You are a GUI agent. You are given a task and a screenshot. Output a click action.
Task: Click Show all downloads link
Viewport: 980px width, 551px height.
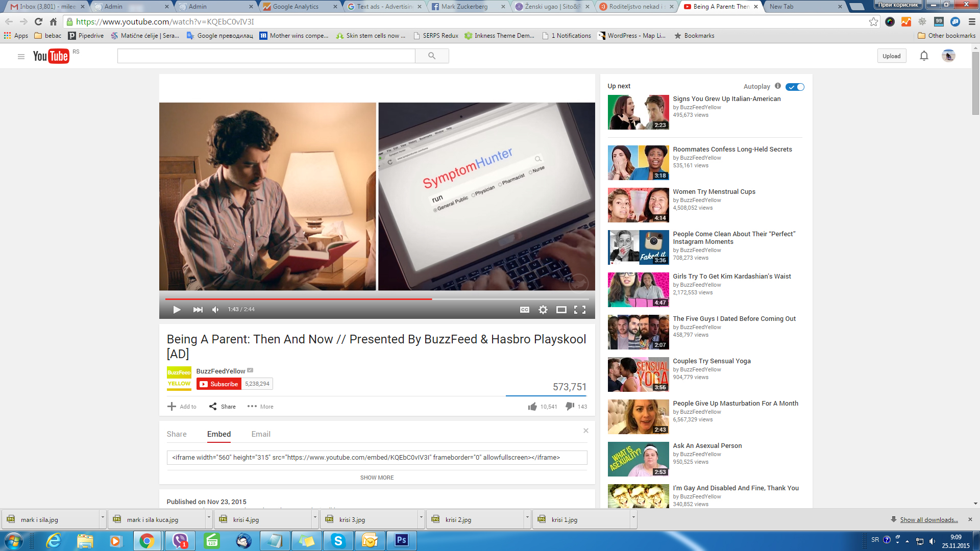tap(928, 520)
